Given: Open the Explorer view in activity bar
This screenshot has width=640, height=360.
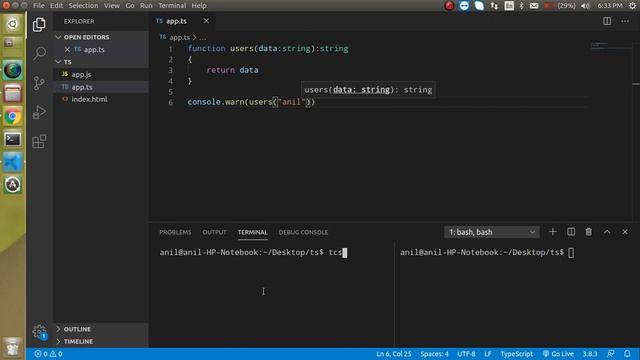Looking at the screenshot, I should tap(39, 24).
